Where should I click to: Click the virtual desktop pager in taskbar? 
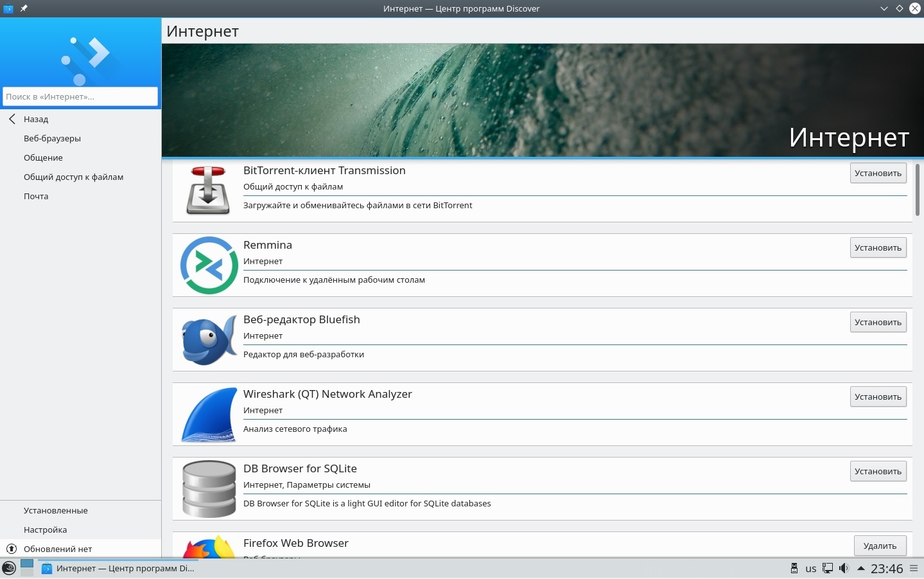[27, 567]
